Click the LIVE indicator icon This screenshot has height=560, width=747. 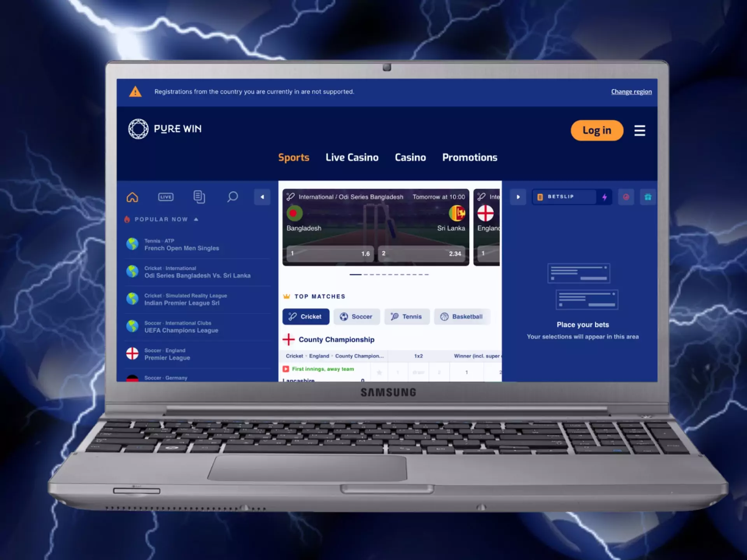(165, 196)
